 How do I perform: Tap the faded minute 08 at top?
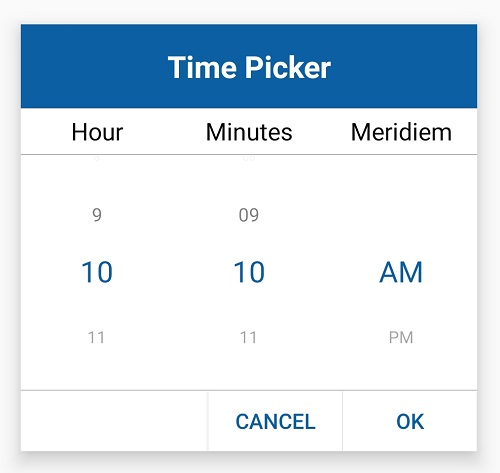[x=249, y=158]
